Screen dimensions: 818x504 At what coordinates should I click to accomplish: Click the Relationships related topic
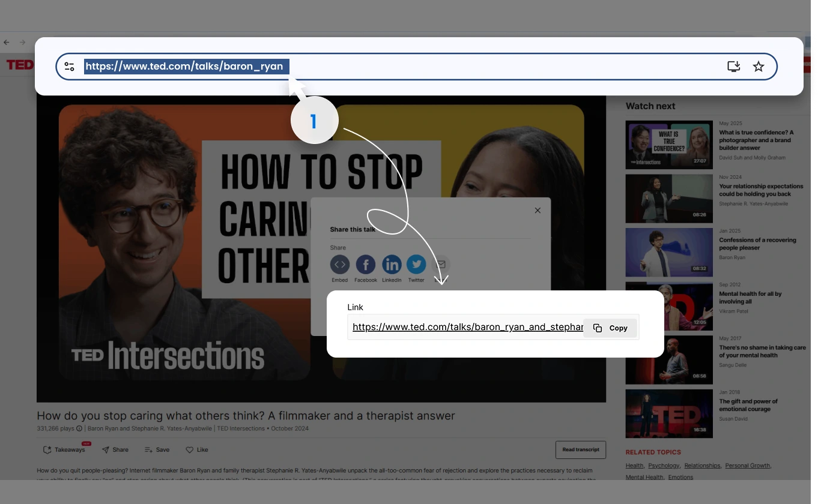(x=702, y=466)
